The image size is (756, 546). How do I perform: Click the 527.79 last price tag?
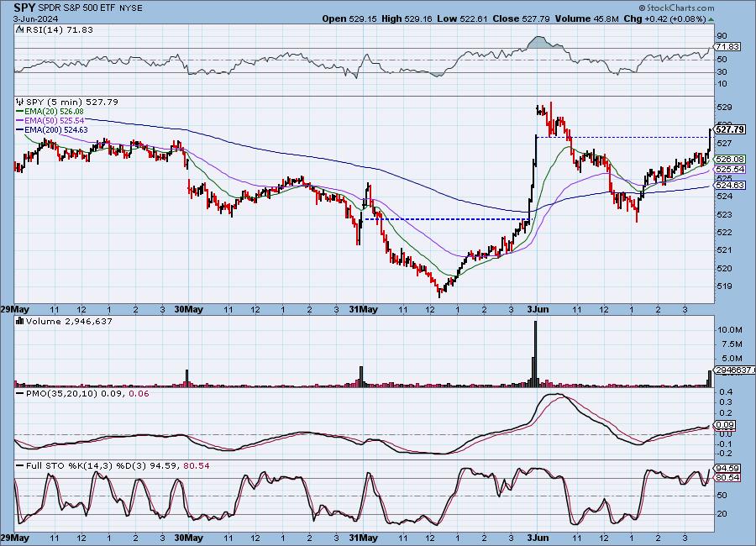pyautogui.click(x=731, y=129)
